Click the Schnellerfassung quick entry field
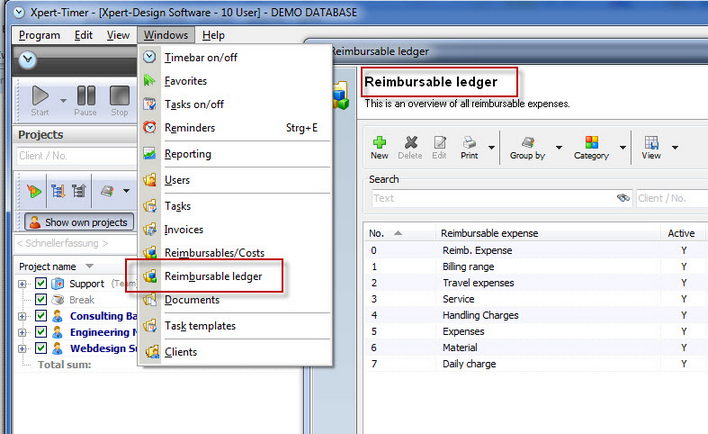The height and width of the screenshot is (434, 708). pyautogui.click(x=75, y=243)
